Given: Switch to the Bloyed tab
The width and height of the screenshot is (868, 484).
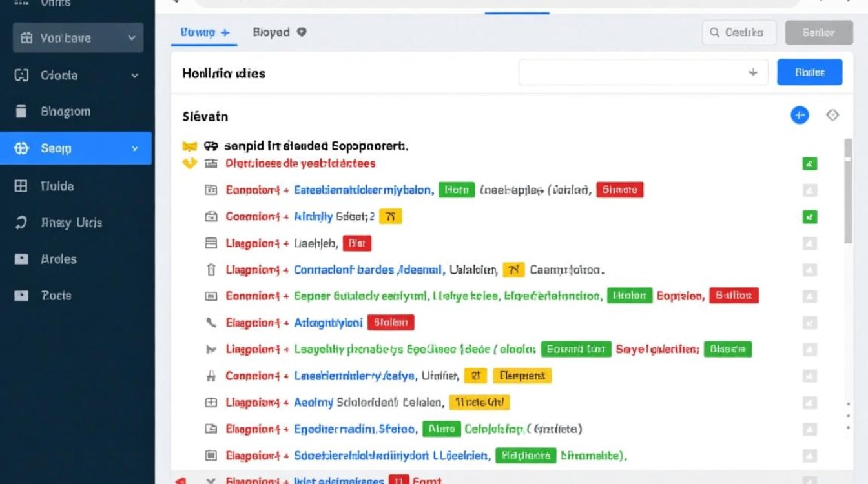Looking at the screenshot, I should point(279,32).
